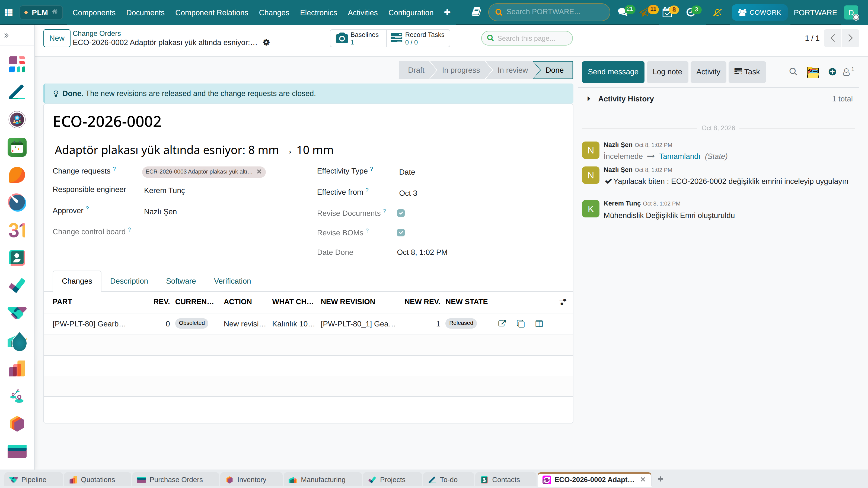The height and width of the screenshot is (488, 868).
Task: Go to previous record arrow
Action: coord(833,38)
